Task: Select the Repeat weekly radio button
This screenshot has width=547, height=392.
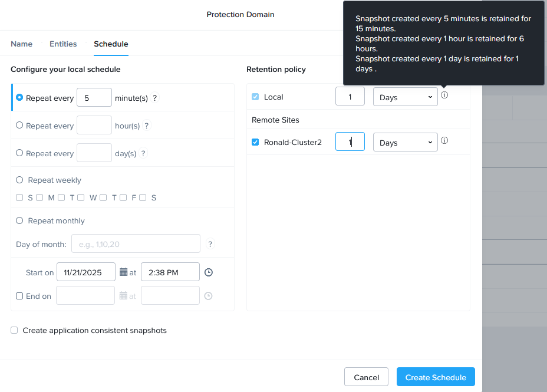Action: tap(20, 180)
